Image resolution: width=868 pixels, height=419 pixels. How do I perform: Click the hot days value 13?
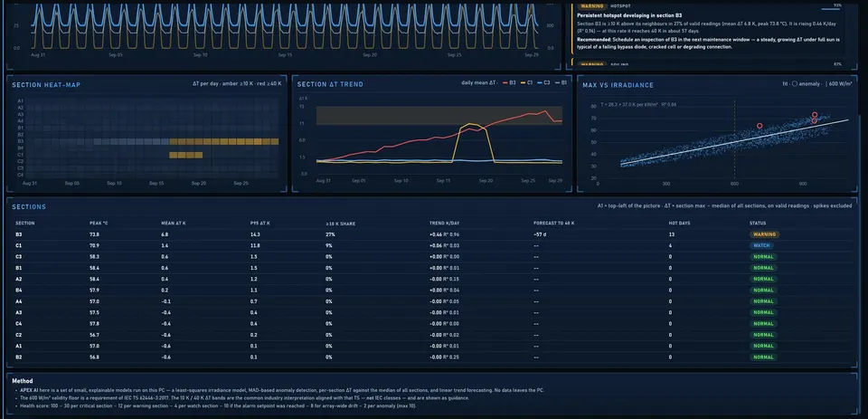coord(672,234)
